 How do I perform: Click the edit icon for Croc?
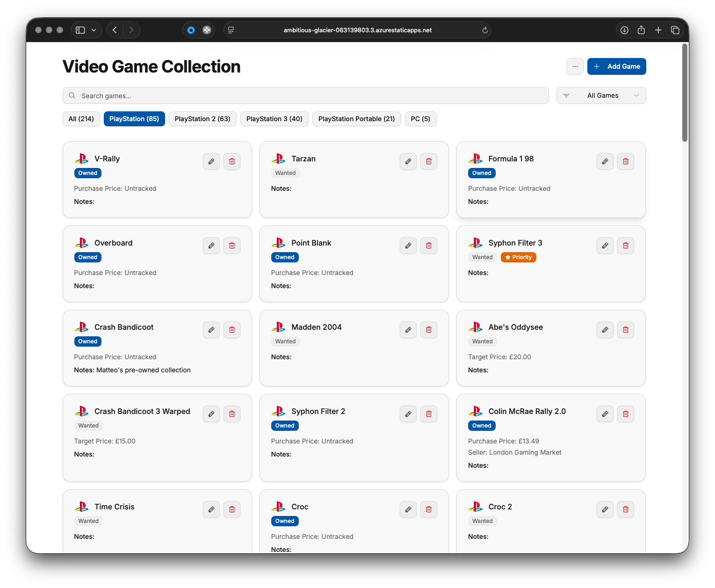pos(408,509)
